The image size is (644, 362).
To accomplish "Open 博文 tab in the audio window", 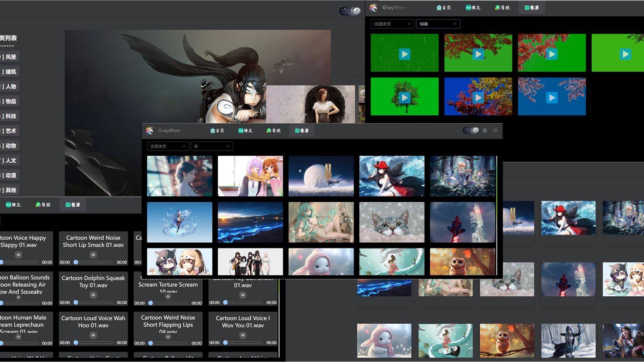I will pos(13,204).
